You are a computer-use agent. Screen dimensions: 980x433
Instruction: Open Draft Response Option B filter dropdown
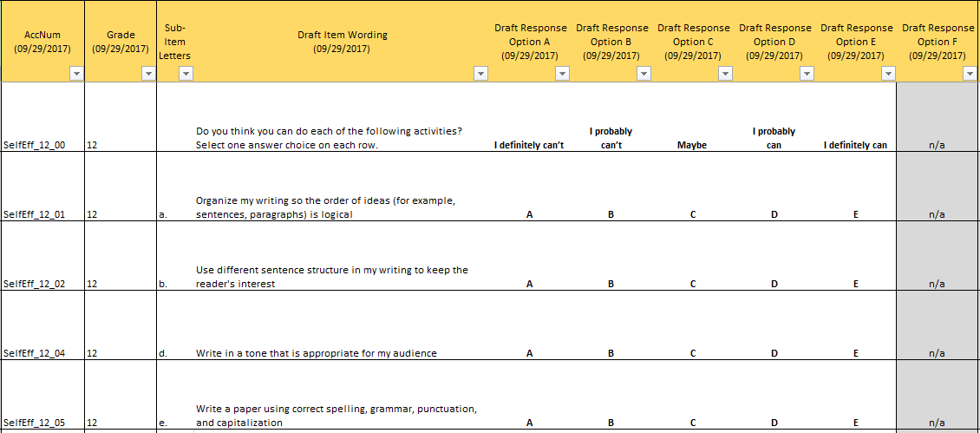[644, 75]
